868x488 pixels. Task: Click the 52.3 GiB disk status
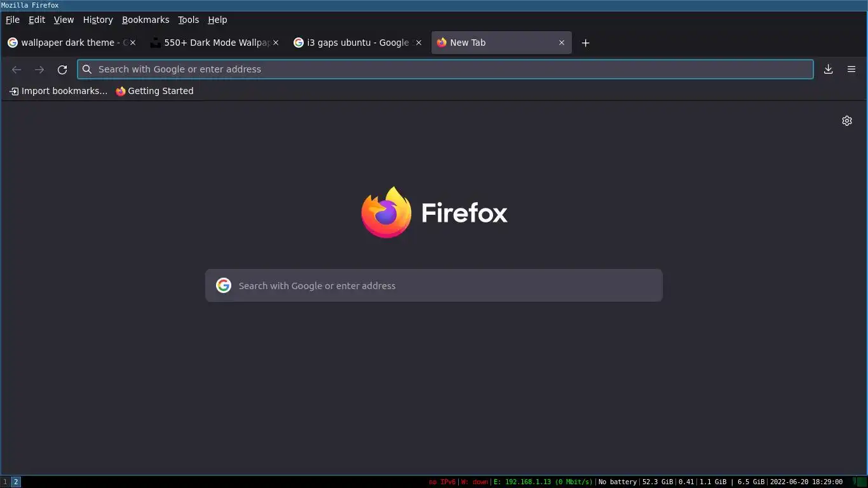(658, 482)
